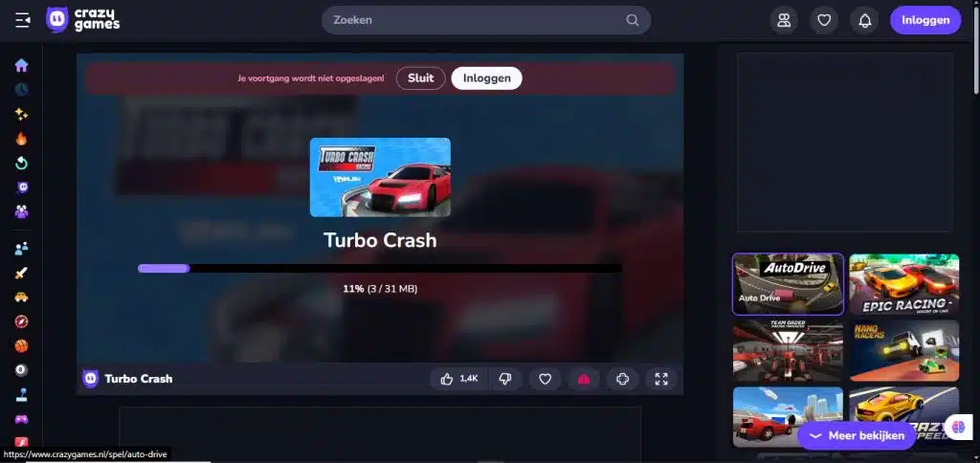Click the pink brain floating button
Image resolution: width=980 pixels, height=463 pixels.
tap(959, 427)
